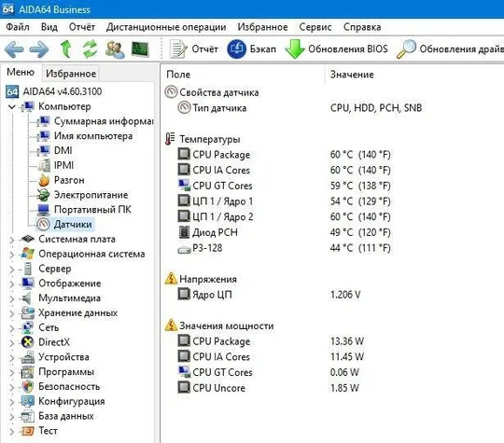The image size is (504, 443).
Task: Expand the Хранение данных node
Action: click(x=12, y=313)
